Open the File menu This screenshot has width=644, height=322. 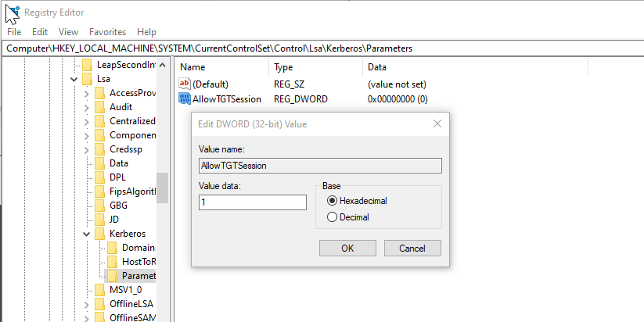pos(14,31)
